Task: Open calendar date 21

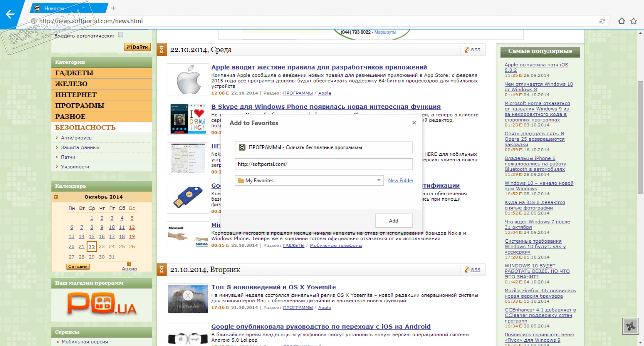Action: (82, 247)
